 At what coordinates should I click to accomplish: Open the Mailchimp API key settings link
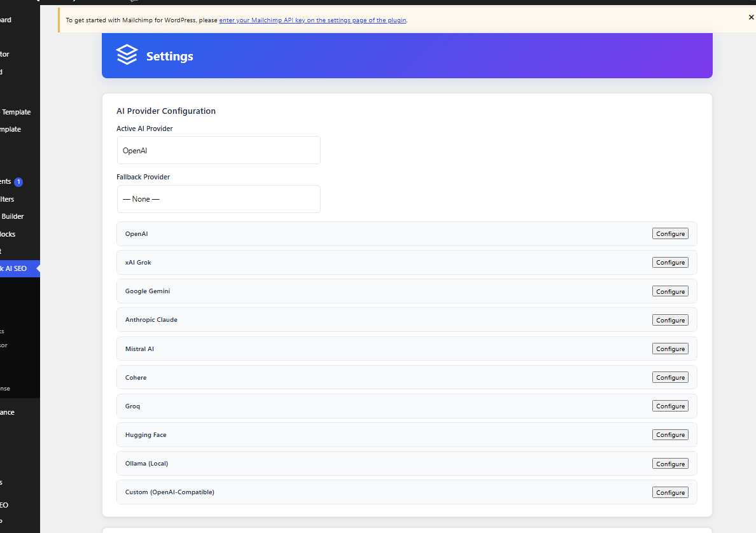coord(312,20)
